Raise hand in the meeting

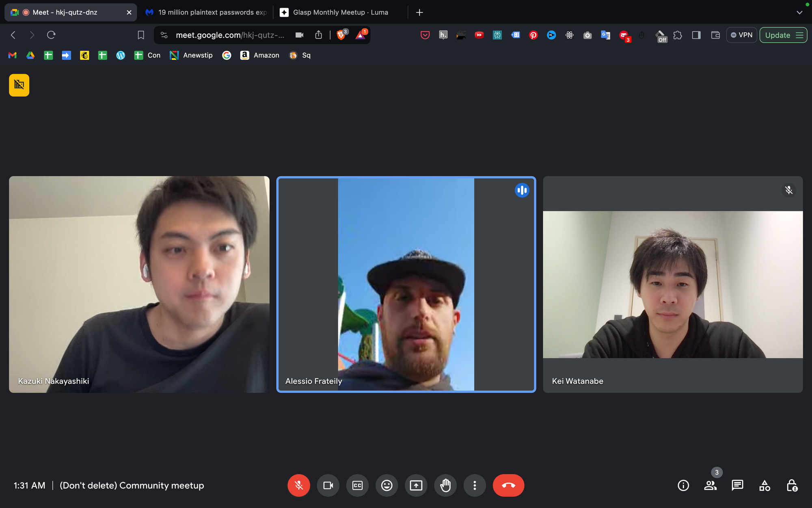click(445, 485)
